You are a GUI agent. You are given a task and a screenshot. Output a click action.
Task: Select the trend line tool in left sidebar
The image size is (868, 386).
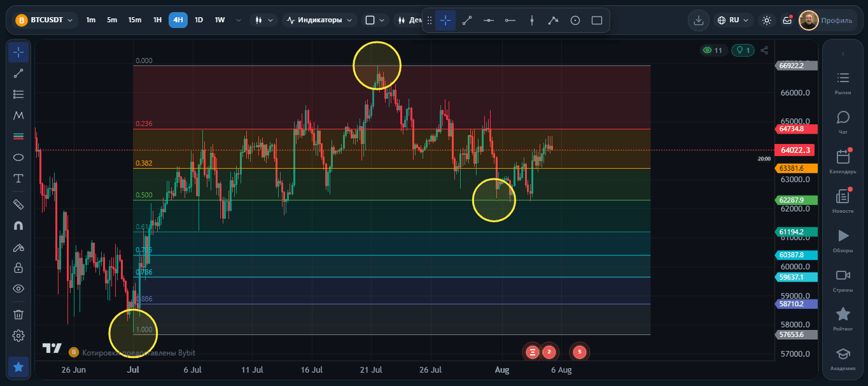pos(18,73)
